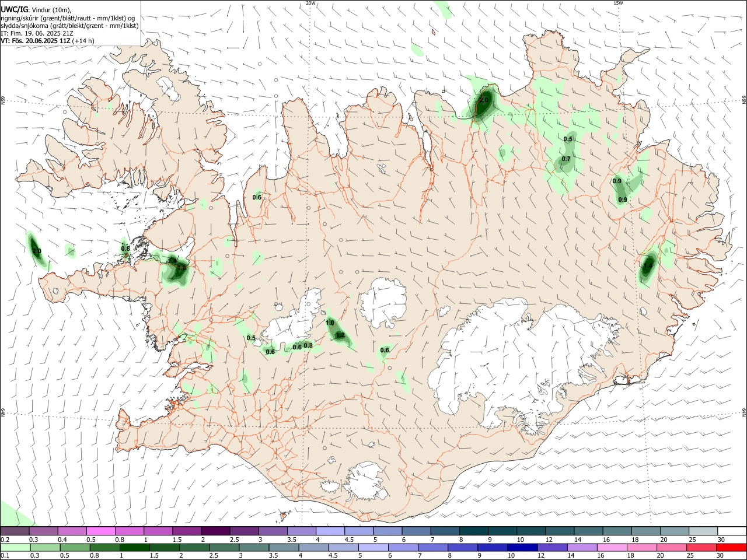This screenshot has width=747, height=560.
Task: Select the light green 0.3–0.5 swatch, lower legend
Action: 45,548
